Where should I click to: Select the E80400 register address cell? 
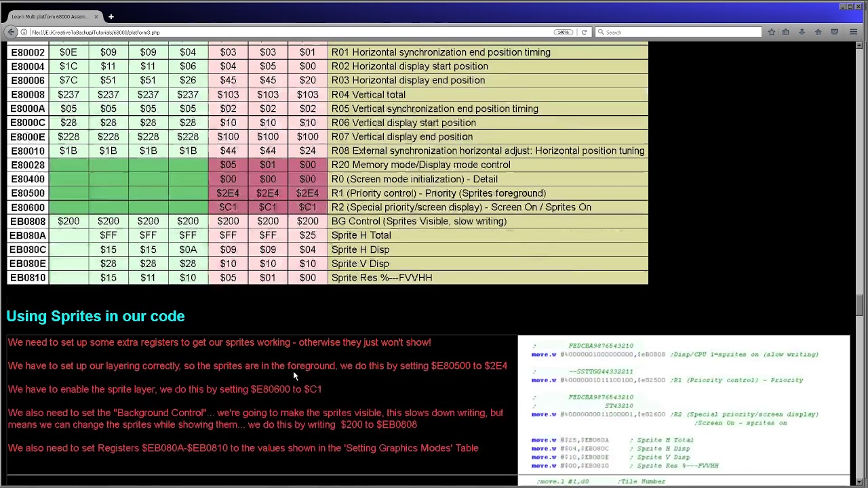point(28,179)
